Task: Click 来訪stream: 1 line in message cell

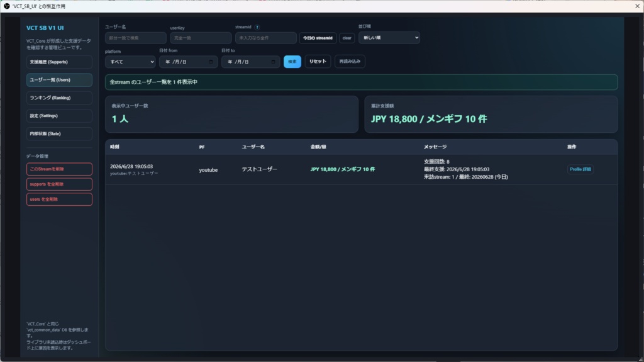Action: 466,177
